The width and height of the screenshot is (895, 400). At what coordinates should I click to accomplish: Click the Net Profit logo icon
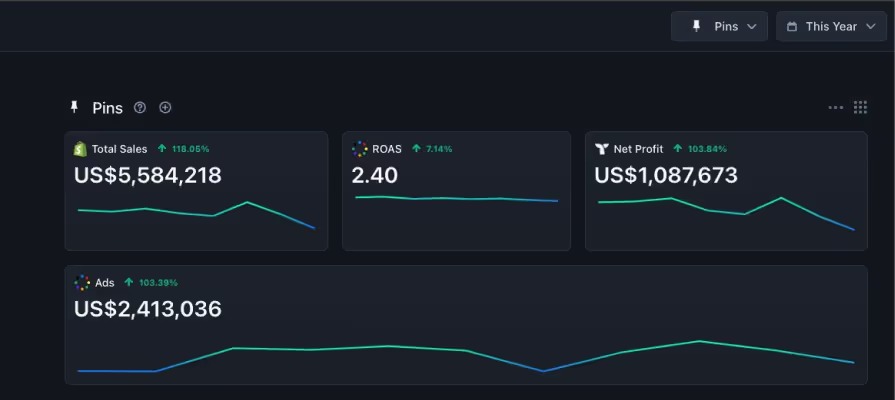point(602,149)
